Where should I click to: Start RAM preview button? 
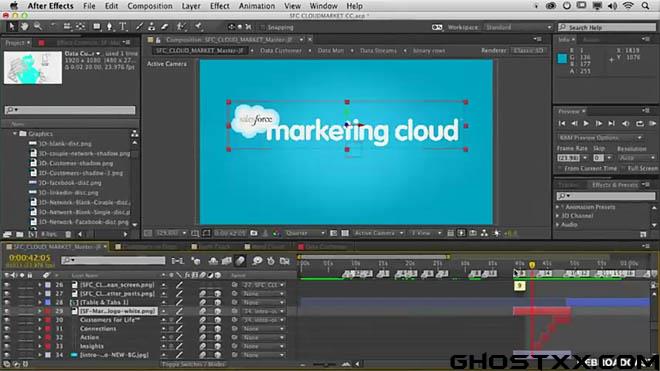652,123
